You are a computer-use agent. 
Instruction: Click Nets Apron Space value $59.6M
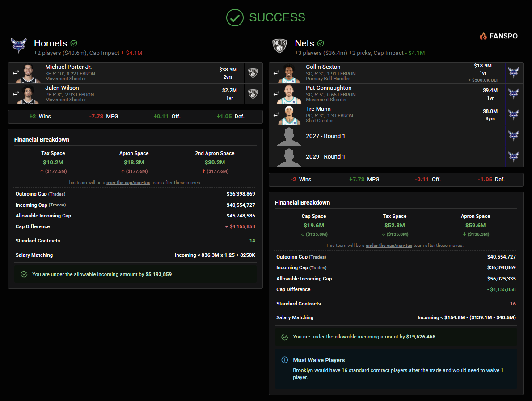475,226
